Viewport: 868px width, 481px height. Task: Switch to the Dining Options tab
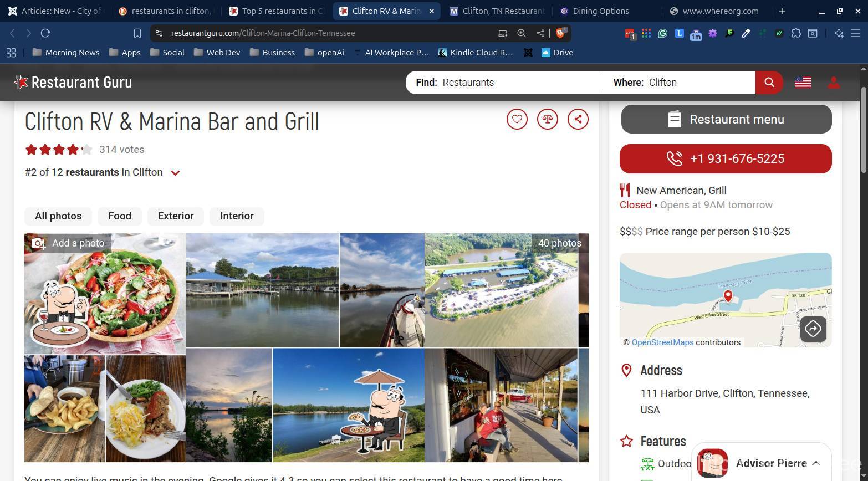(x=600, y=11)
